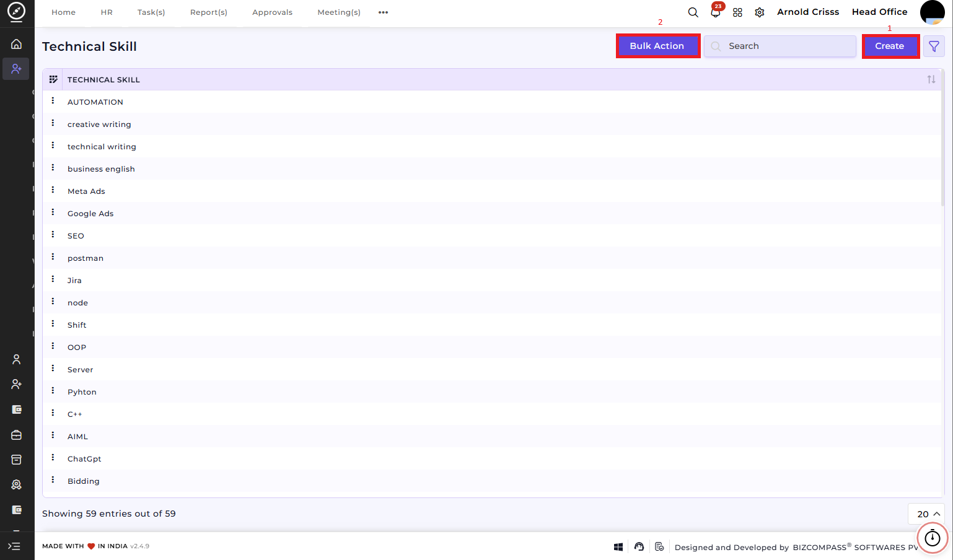
Task: Open column chooser icon beside TECHNICAL SKILL header
Action: 53,79
